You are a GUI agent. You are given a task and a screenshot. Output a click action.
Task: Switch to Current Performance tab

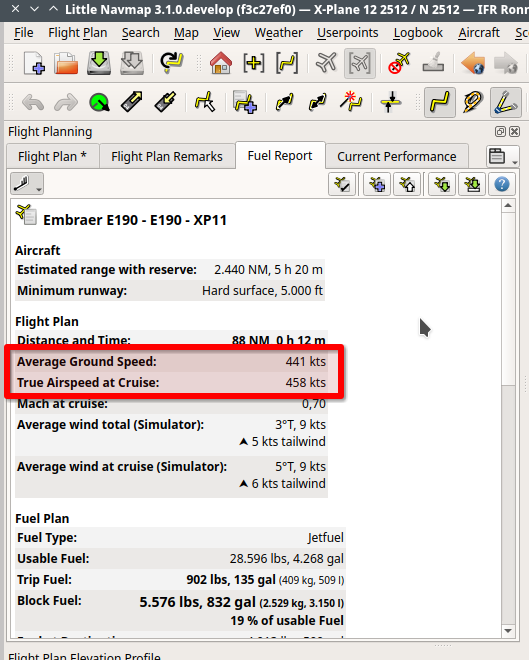coord(396,157)
